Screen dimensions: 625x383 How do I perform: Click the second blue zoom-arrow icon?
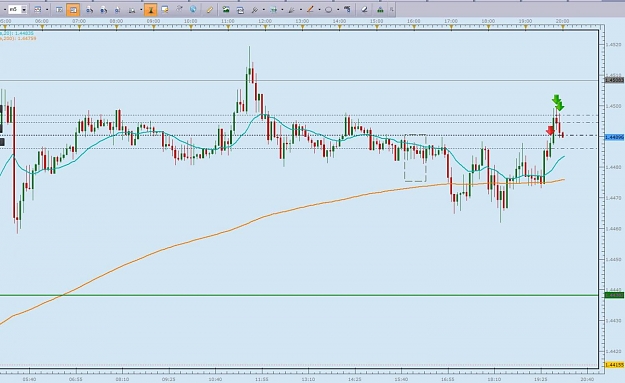tap(104, 10)
